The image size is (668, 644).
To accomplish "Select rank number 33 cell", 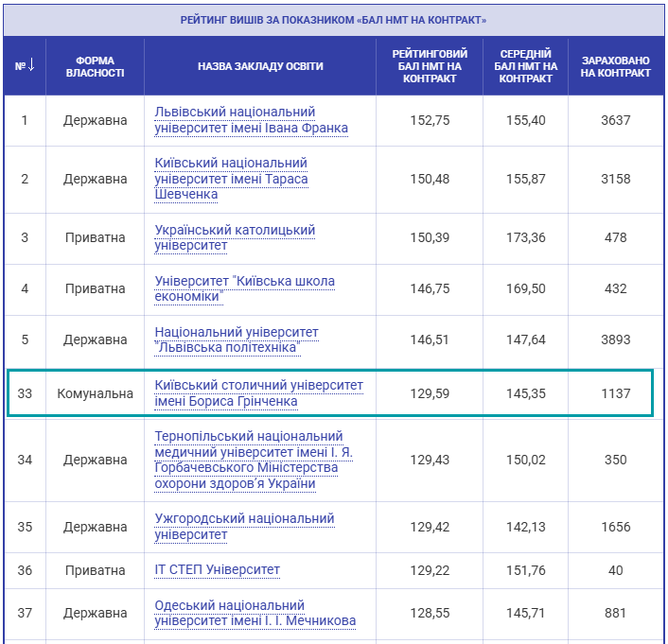I will point(25,393).
